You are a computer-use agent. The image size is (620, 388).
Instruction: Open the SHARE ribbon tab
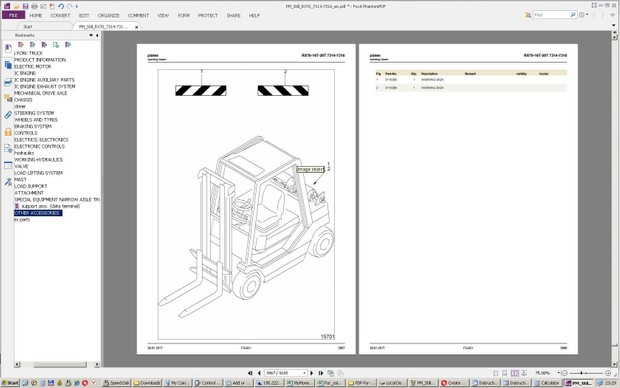tap(233, 15)
